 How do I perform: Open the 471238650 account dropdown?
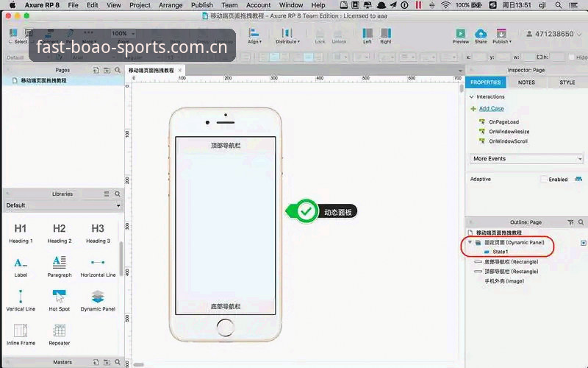(x=554, y=34)
